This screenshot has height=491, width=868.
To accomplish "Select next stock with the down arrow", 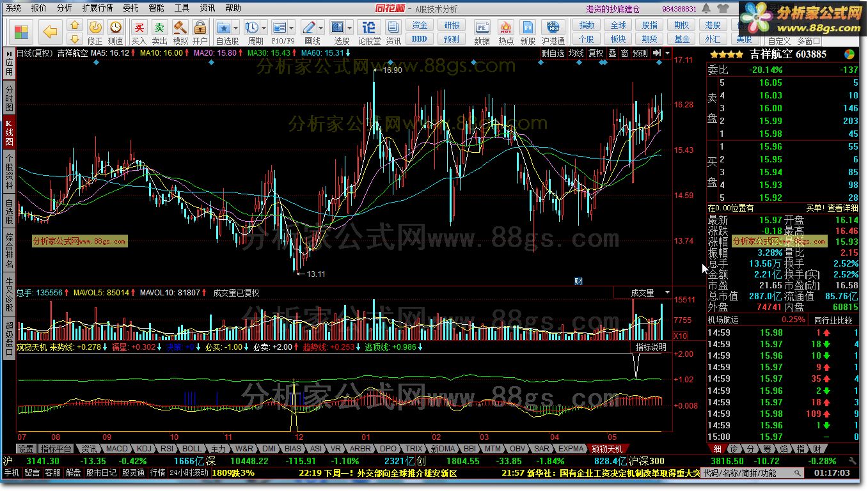I will coord(74,38).
